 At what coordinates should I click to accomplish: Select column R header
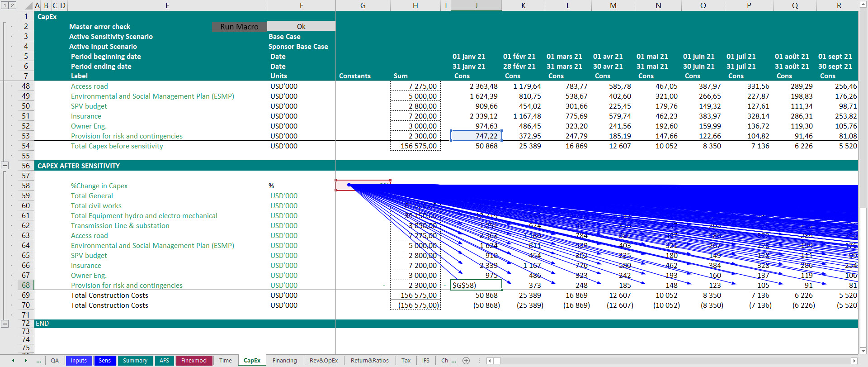point(839,5)
